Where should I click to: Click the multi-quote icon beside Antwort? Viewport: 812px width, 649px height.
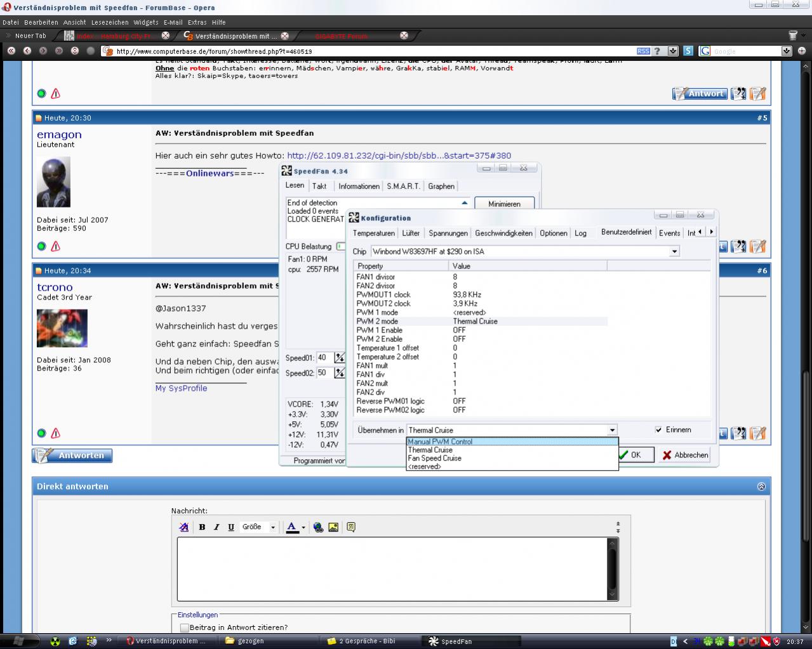[x=738, y=94]
